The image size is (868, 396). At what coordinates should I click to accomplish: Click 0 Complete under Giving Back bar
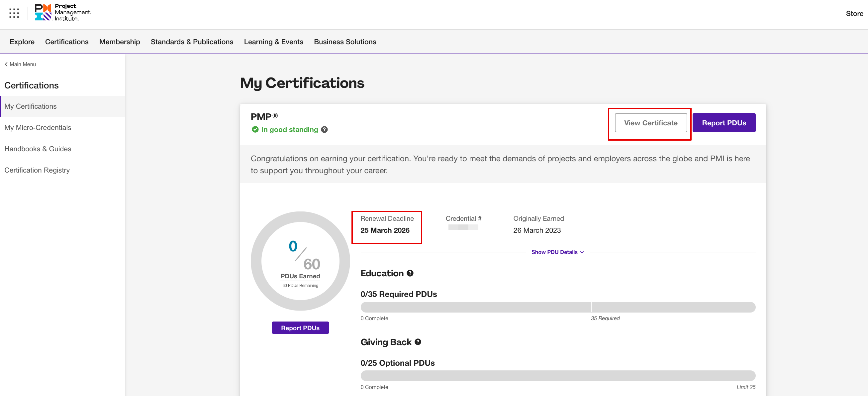coord(374,387)
